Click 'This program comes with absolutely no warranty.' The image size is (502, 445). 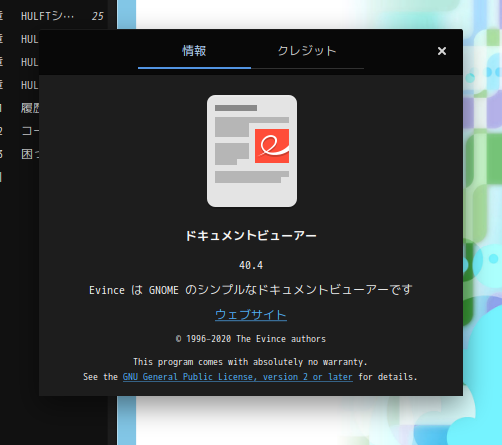[250, 362]
